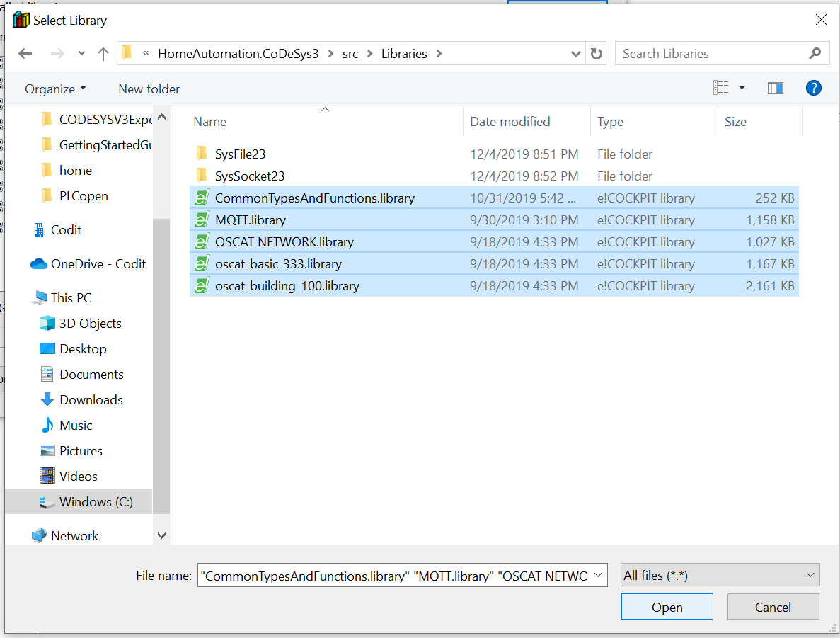
Task: Select Network in navigation pane
Action: (x=65, y=535)
